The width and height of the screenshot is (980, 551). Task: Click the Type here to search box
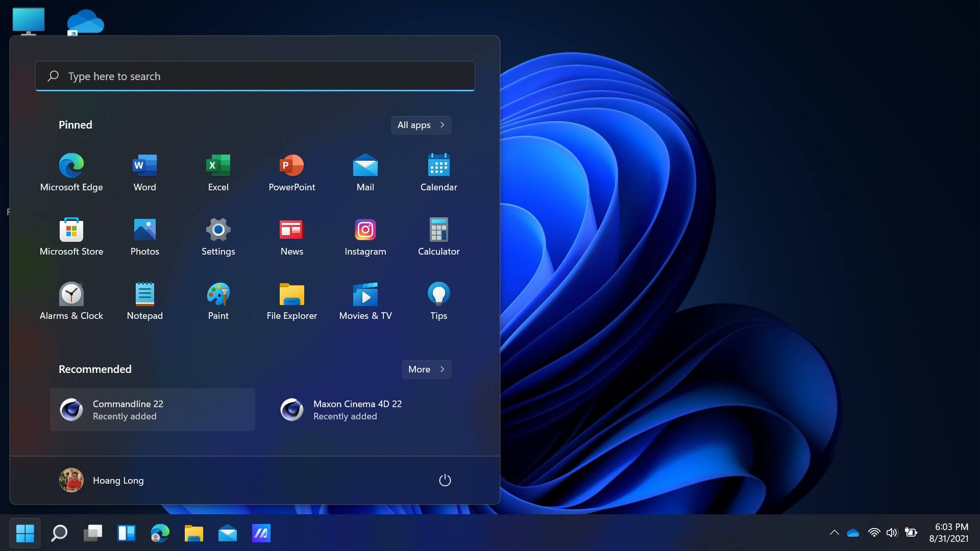[255, 77]
